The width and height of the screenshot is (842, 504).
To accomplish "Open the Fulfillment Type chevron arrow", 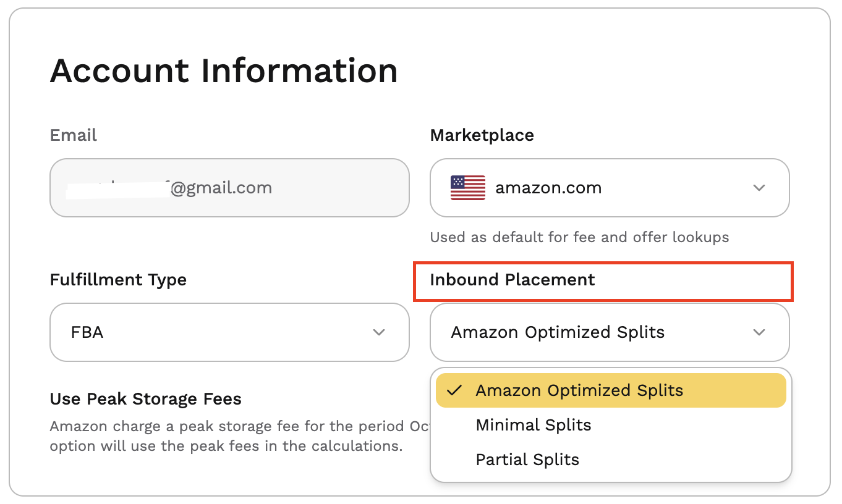I will (379, 332).
